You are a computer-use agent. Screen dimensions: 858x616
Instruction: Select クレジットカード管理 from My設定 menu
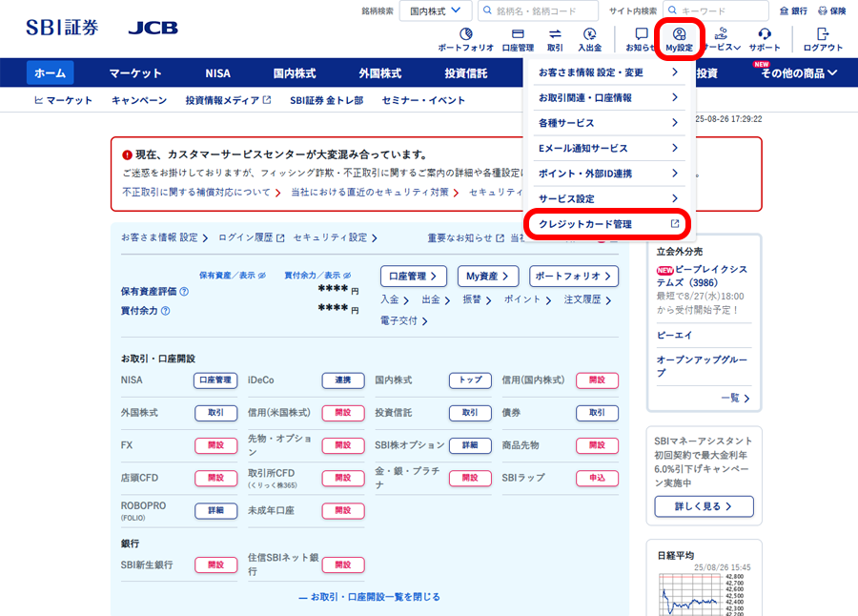coord(609,224)
